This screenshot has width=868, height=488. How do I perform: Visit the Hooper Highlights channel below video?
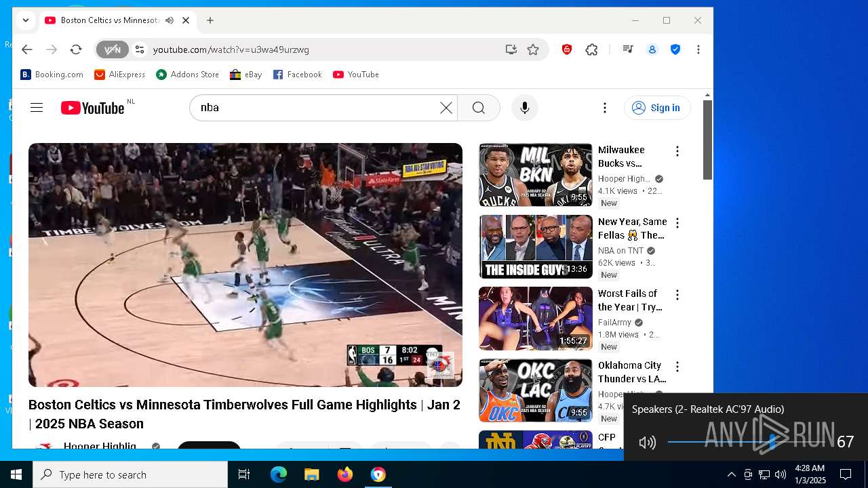(100, 445)
